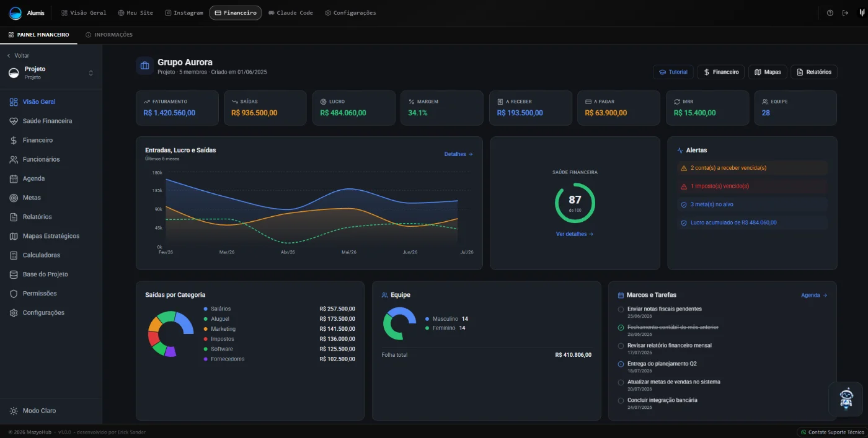
Task: Expand the Projeto selector dropdown
Action: pyautogui.click(x=91, y=73)
